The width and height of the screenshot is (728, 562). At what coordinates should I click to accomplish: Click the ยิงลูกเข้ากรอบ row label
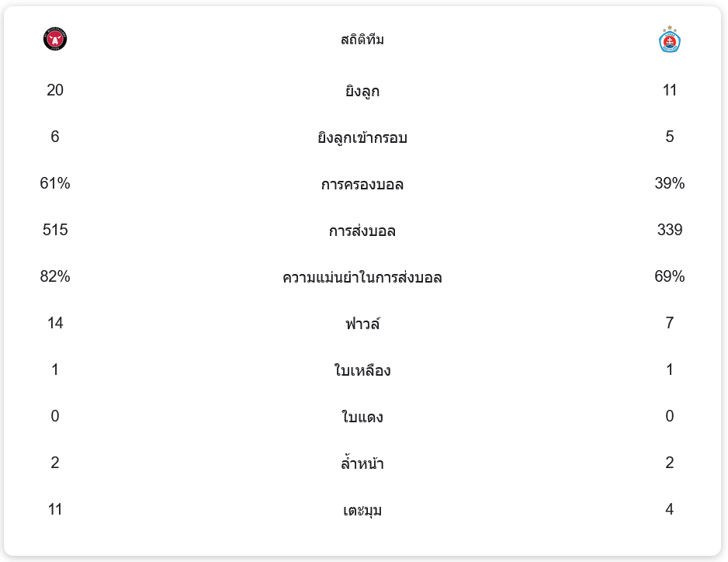point(362,137)
